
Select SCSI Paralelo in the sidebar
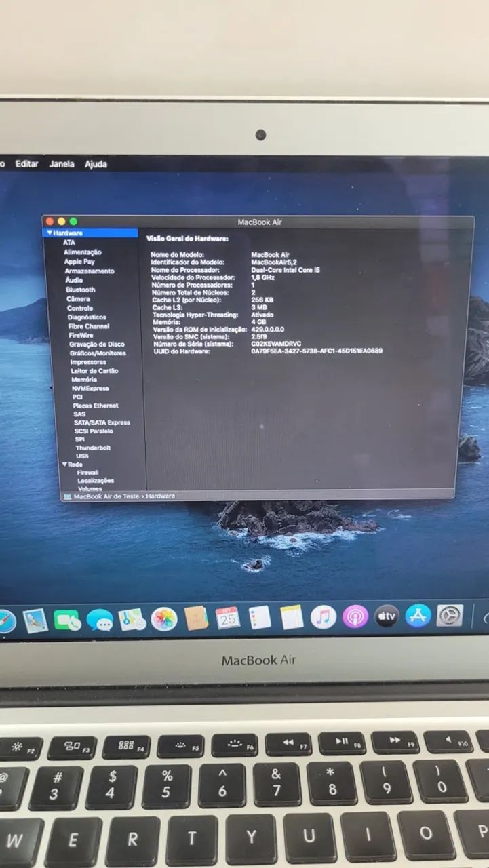pos(94,431)
